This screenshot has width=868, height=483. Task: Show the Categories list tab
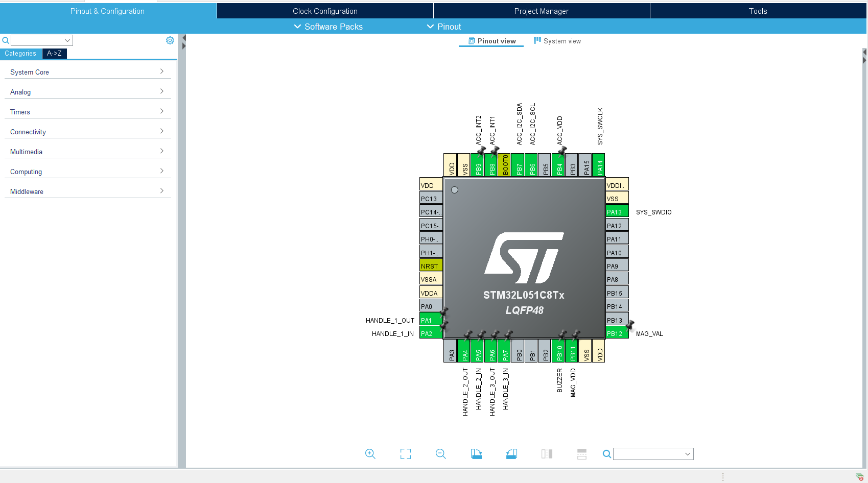20,54
